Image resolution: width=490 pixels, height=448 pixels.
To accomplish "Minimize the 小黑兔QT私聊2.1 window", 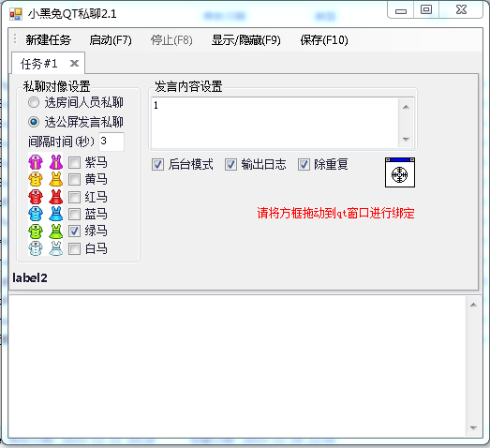I will [x=401, y=10].
